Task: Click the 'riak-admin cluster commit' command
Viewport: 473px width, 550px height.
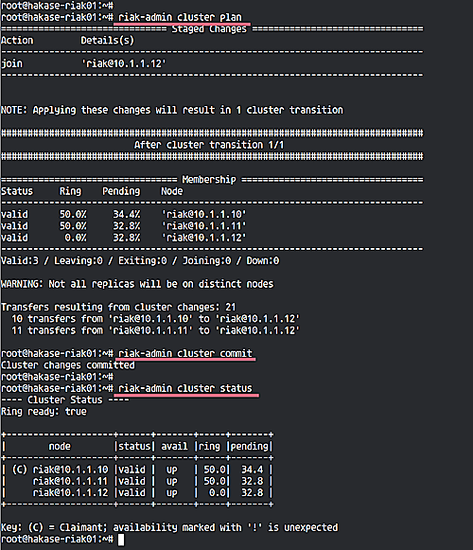Action: point(185,353)
